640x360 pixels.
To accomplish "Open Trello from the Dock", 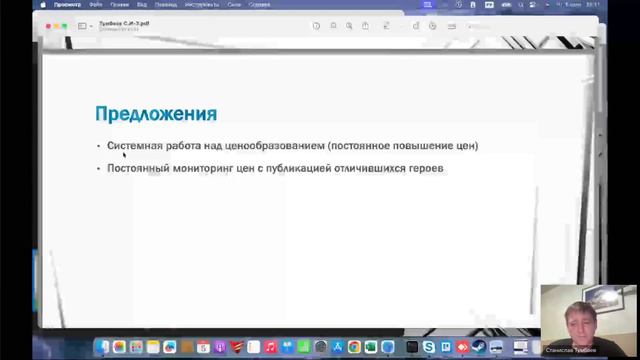I will point(446,347).
